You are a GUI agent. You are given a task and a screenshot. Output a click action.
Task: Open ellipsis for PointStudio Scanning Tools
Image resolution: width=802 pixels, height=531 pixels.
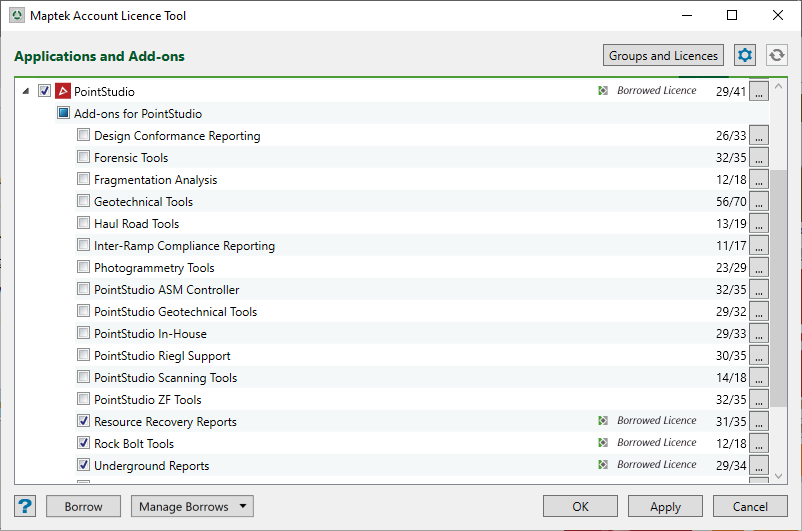tap(759, 378)
